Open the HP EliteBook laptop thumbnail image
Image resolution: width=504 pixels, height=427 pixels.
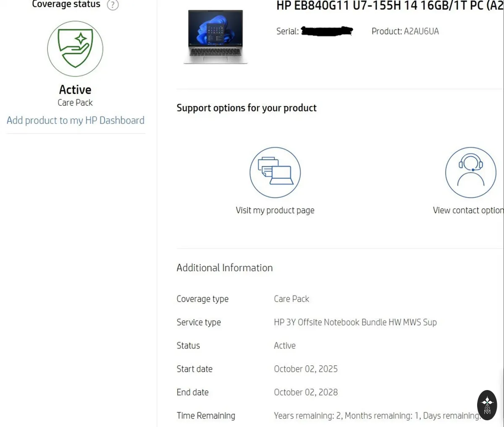click(215, 37)
